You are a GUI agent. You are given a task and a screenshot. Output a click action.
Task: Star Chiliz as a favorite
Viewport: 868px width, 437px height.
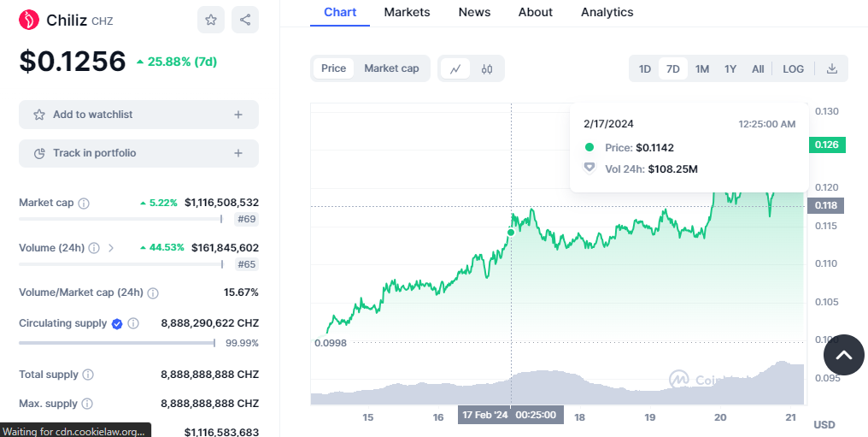coord(211,20)
